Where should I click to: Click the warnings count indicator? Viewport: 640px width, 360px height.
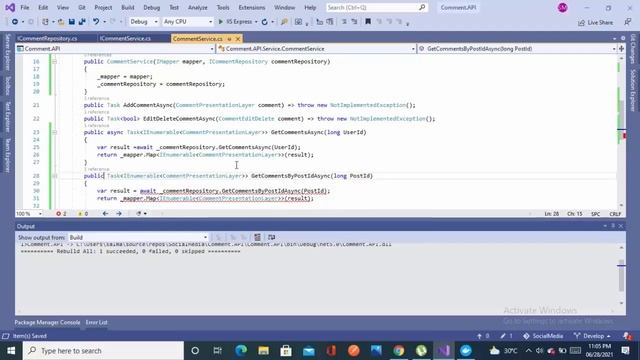tap(83, 213)
